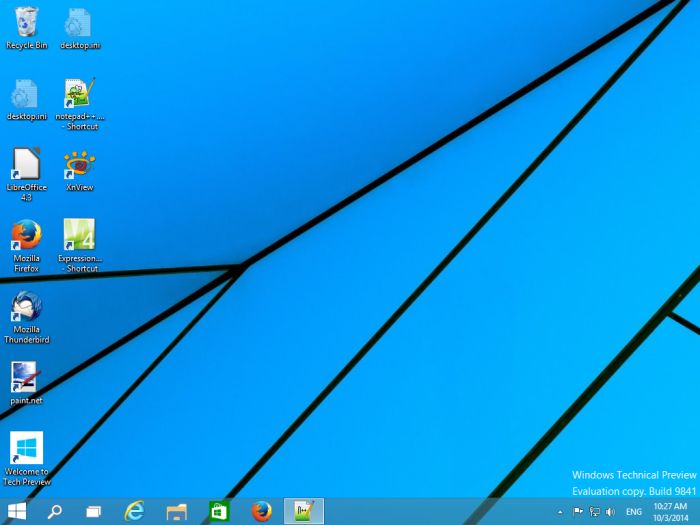Select the notepad++ Shortcut desktop icon
Screen dimensions: 700x525
(79, 94)
